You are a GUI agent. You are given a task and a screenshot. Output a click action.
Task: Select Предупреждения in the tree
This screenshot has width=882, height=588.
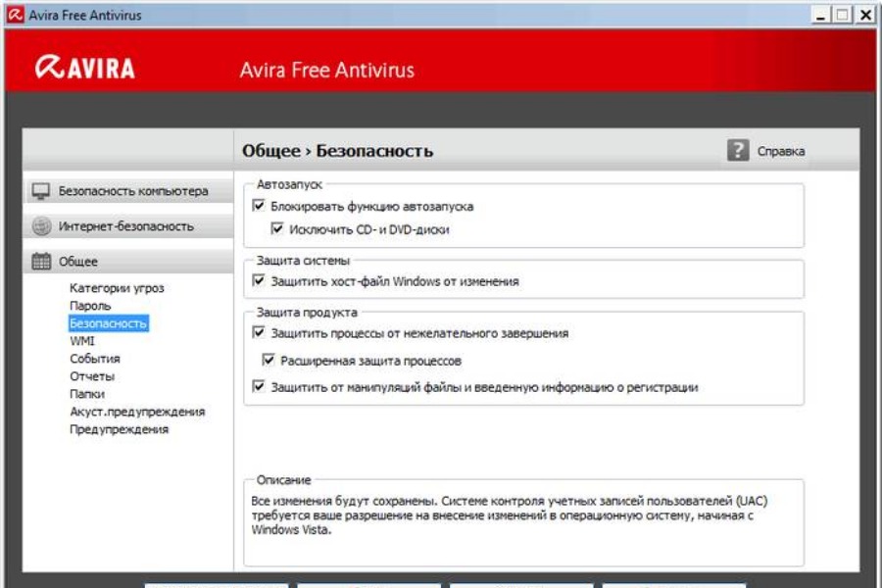pos(120,429)
